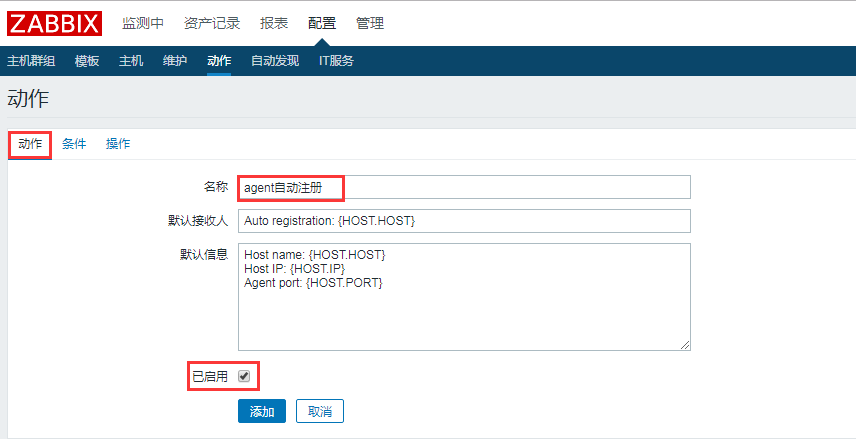Open the 资产记录 top menu
This screenshot has width=856, height=439.
click(212, 23)
